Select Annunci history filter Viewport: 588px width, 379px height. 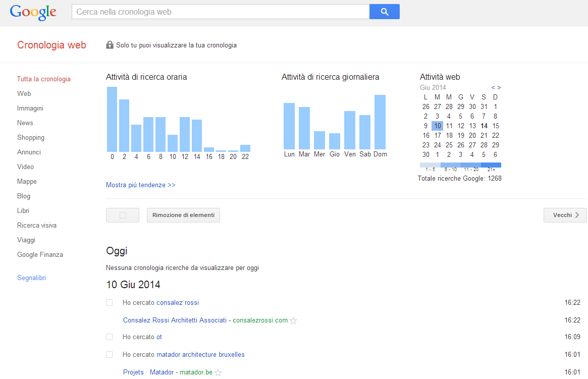pyautogui.click(x=29, y=152)
